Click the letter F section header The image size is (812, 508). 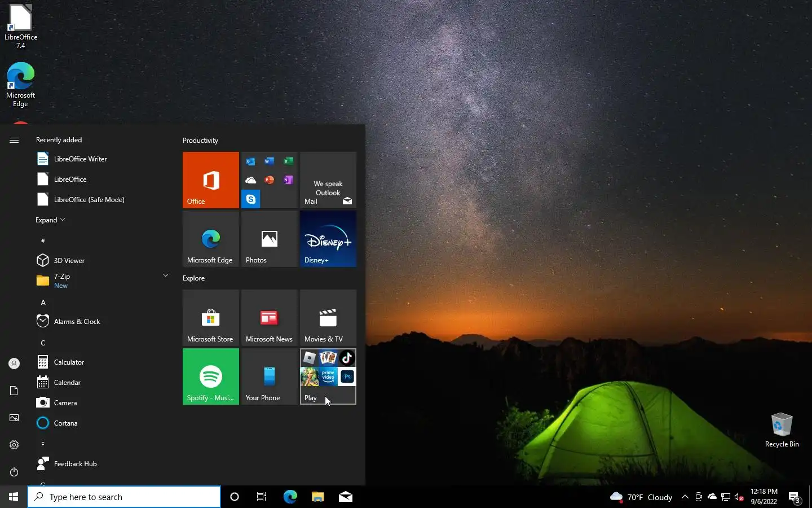pyautogui.click(x=43, y=445)
